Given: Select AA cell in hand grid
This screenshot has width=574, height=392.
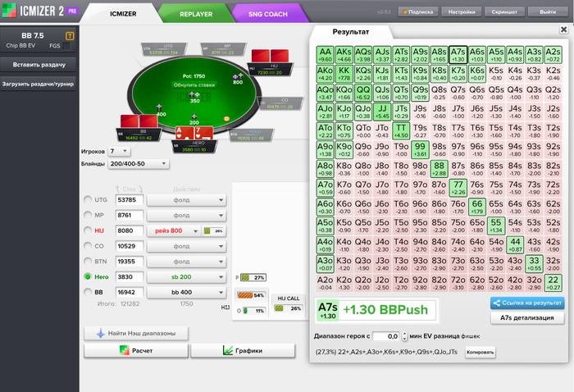Looking at the screenshot, I should [x=325, y=55].
